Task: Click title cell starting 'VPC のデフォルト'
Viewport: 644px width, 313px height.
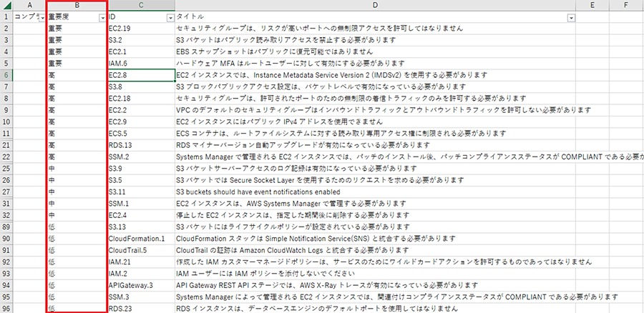Action: [x=375, y=110]
